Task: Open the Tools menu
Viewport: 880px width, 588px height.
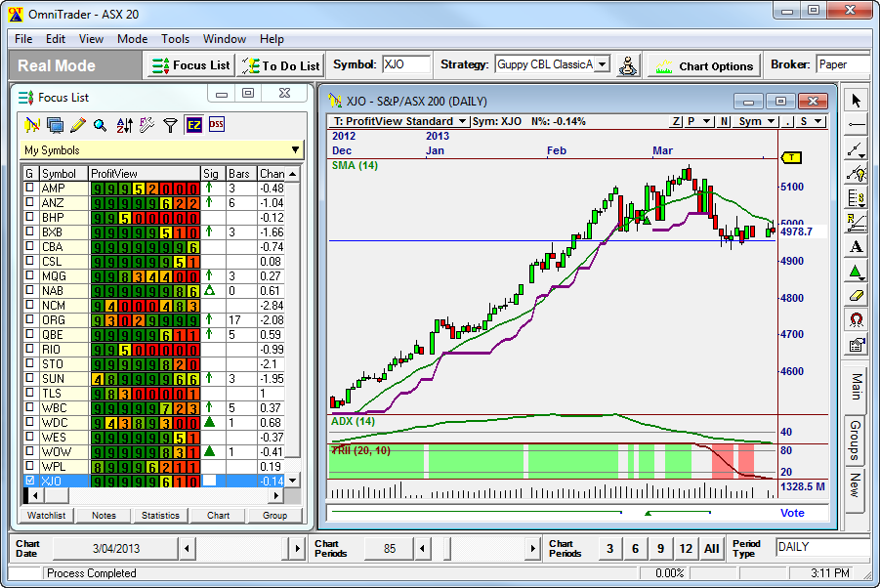Action: [x=176, y=39]
